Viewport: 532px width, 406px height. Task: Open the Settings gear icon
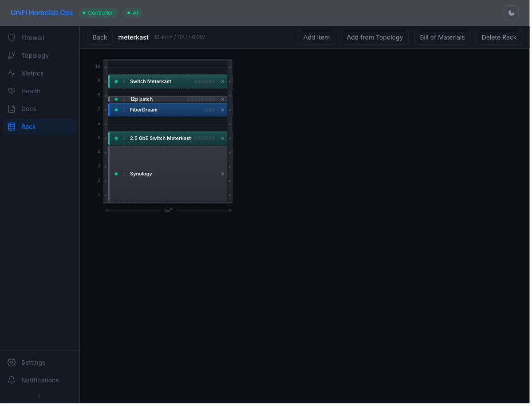pos(12,362)
